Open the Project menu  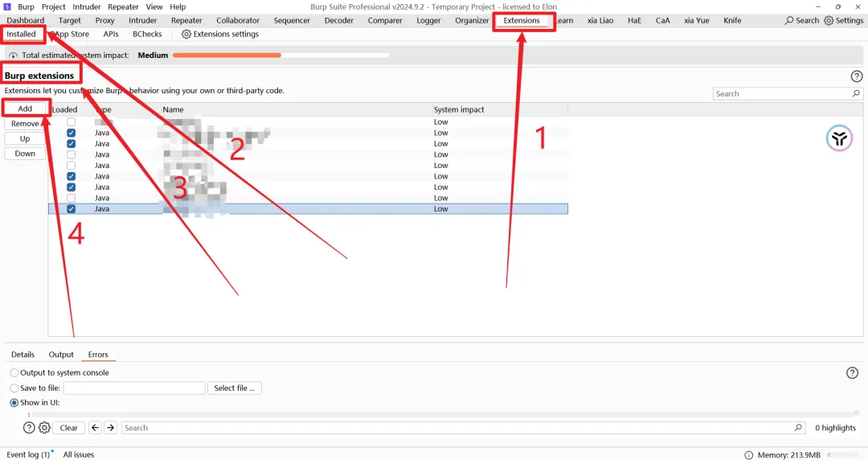click(54, 6)
